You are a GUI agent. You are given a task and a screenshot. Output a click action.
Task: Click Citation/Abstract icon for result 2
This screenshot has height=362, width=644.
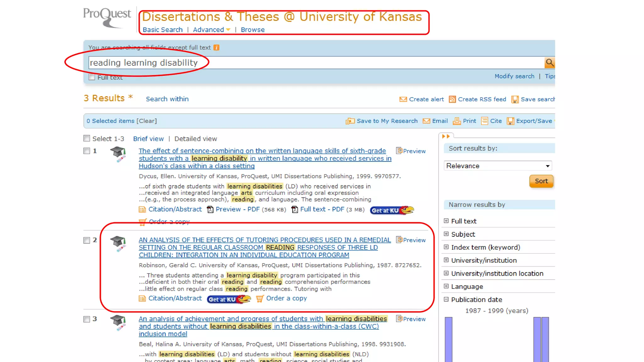coord(142,299)
